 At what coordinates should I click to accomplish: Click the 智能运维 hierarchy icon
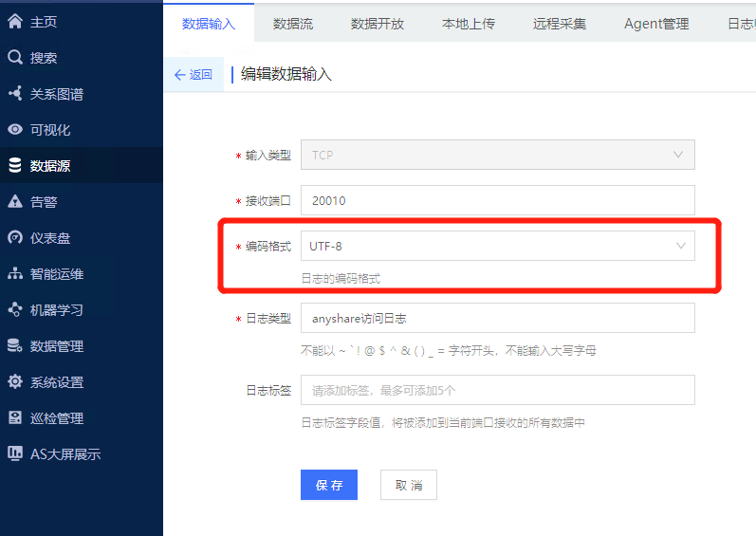(x=15, y=274)
